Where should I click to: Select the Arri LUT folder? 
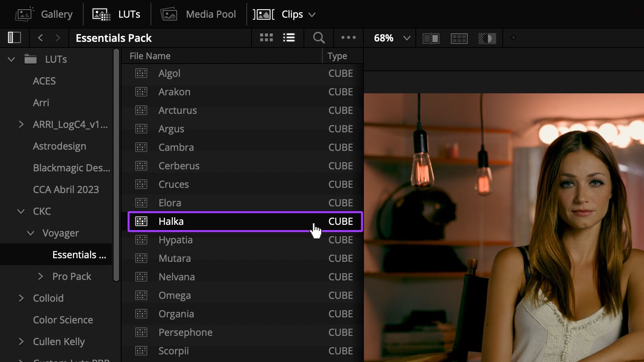41,103
